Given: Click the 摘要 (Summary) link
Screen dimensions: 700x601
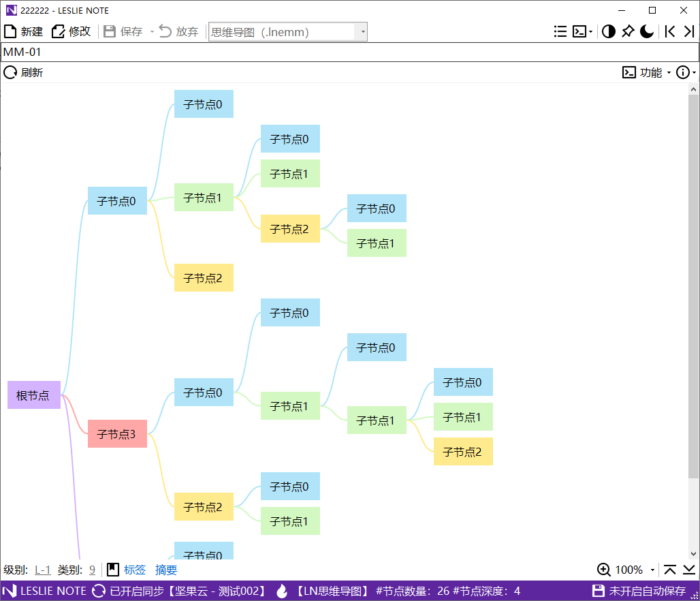Looking at the screenshot, I should (x=166, y=570).
